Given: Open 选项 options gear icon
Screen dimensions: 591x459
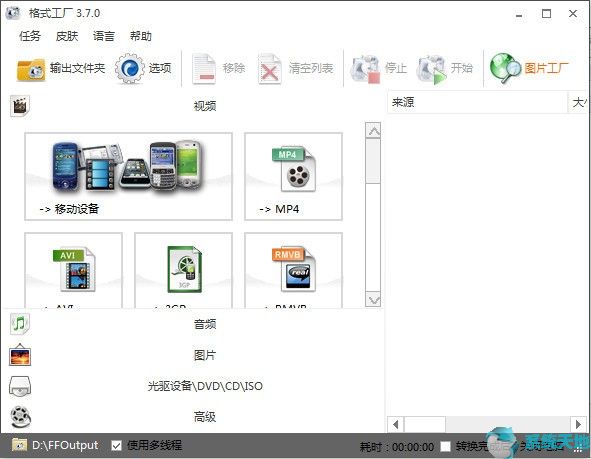Looking at the screenshot, I should click(x=130, y=69).
